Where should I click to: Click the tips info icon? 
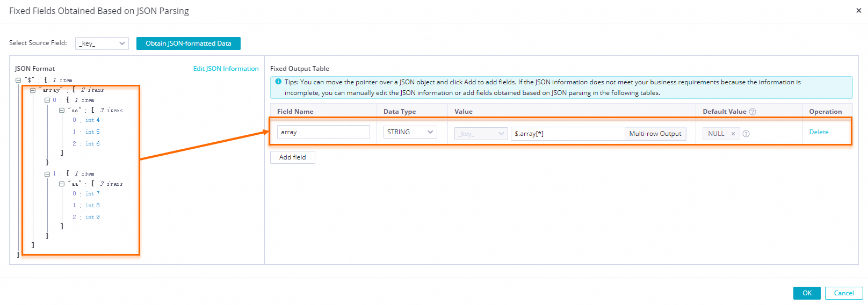click(x=278, y=82)
